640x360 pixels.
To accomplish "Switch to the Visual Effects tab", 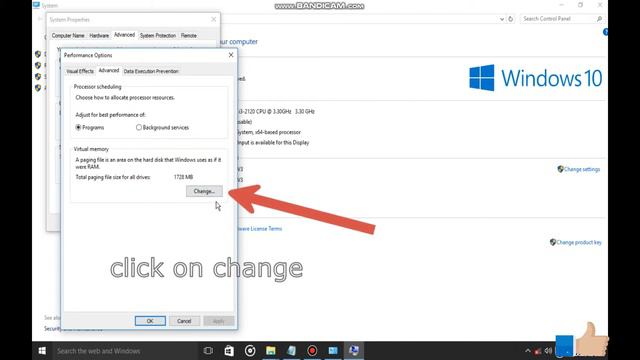I will coord(80,71).
